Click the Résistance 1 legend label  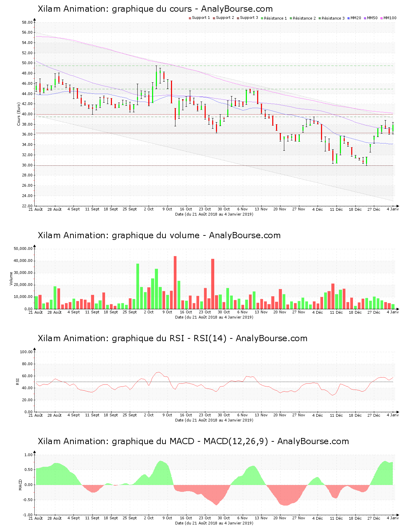coord(275,18)
